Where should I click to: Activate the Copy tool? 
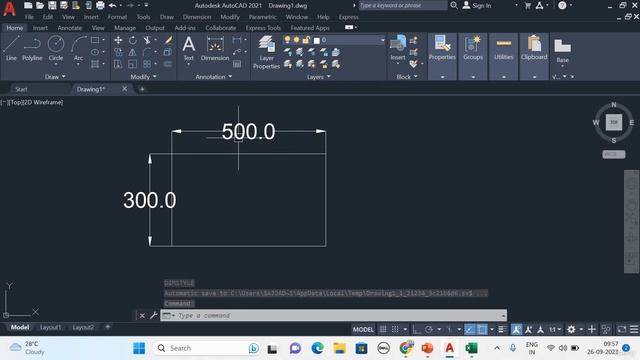pyautogui.click(x=118, y=52)
